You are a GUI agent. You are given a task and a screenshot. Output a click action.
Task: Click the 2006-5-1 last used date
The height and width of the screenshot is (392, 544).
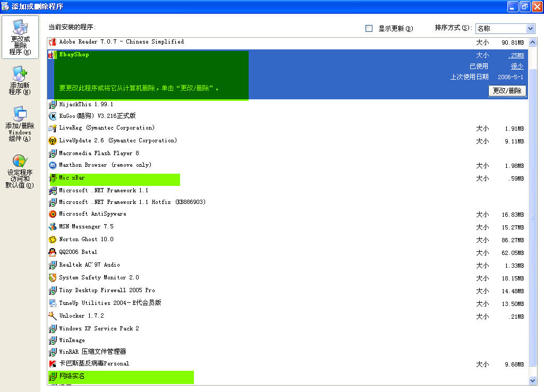511,77
